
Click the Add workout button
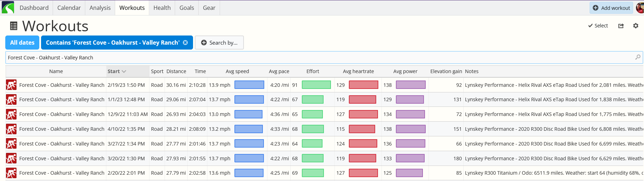click(x=611, y=8)
